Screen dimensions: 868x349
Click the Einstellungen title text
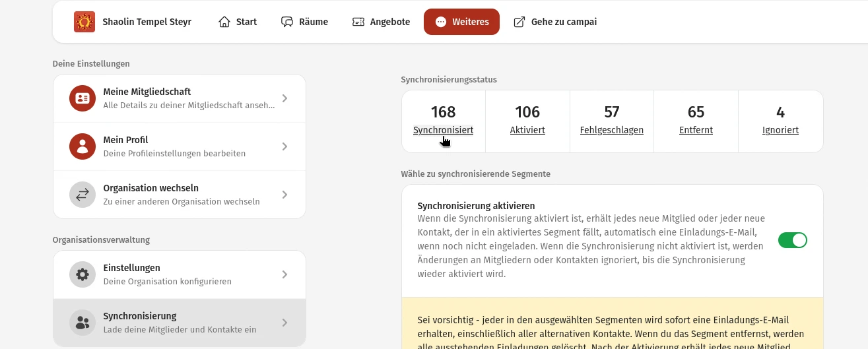132,268
